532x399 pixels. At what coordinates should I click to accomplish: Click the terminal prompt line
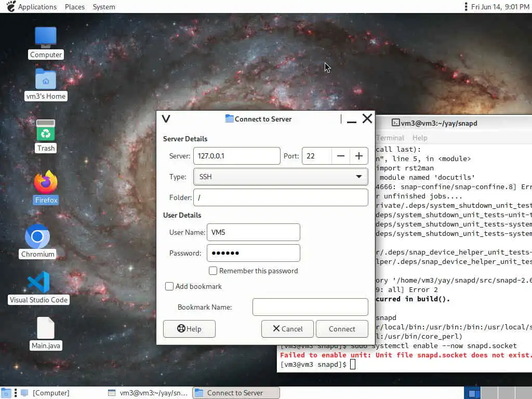click(317, 364)
